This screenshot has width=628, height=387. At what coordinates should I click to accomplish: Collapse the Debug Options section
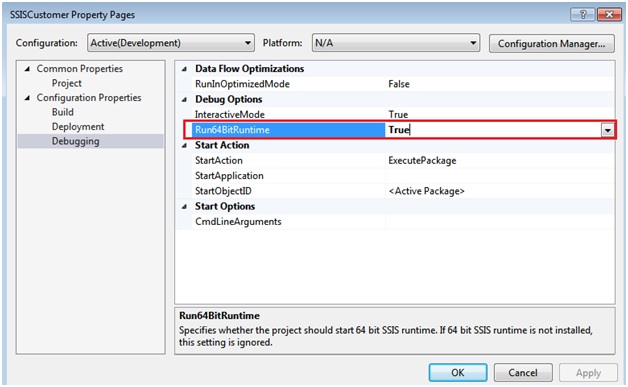tap(184, 99)
